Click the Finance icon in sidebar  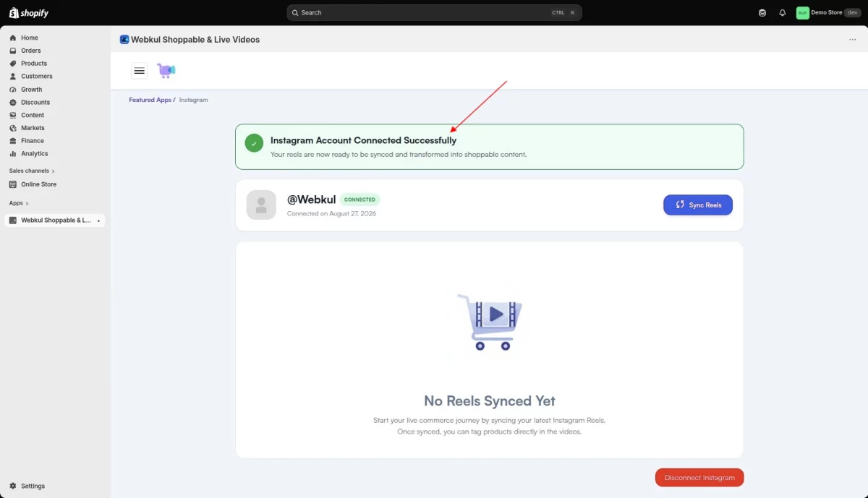13,141
